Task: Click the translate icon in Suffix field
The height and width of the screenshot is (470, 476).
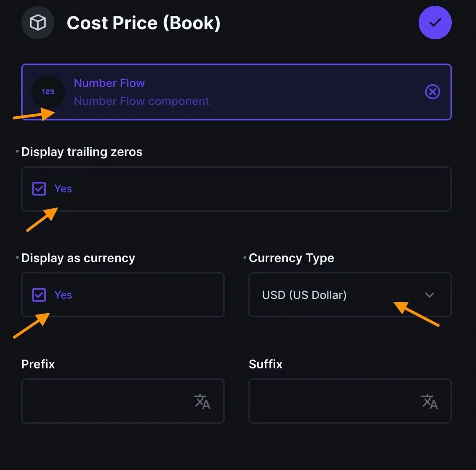Action: (430, 401)
